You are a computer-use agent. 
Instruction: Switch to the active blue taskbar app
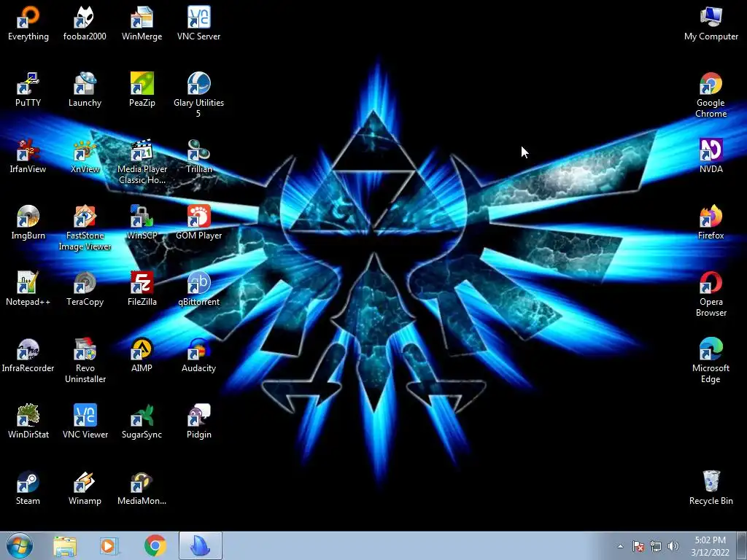[201, 545]
